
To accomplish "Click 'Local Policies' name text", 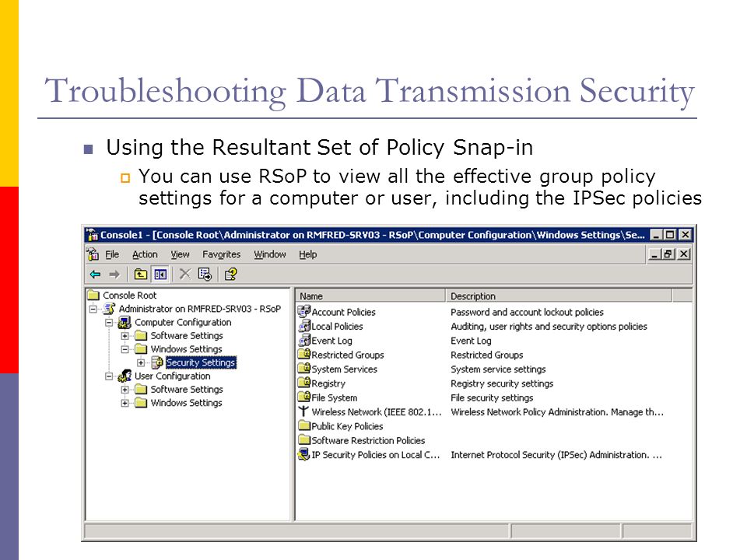I will point(337,326).
